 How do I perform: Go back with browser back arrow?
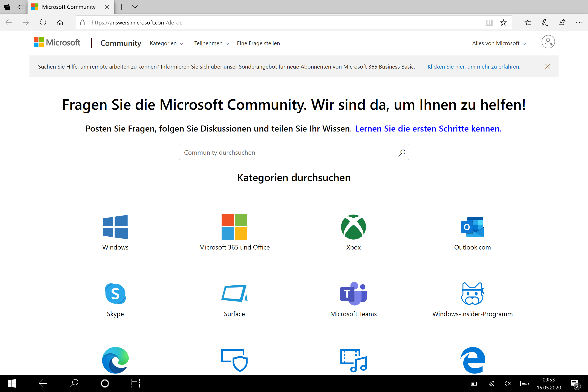(x=9, y=23)
